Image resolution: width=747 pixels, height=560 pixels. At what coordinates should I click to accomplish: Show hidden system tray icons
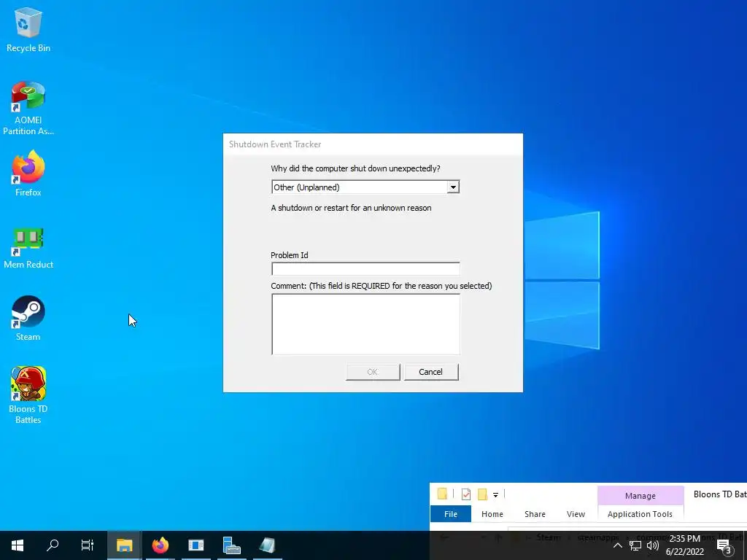tap(617, 545)
